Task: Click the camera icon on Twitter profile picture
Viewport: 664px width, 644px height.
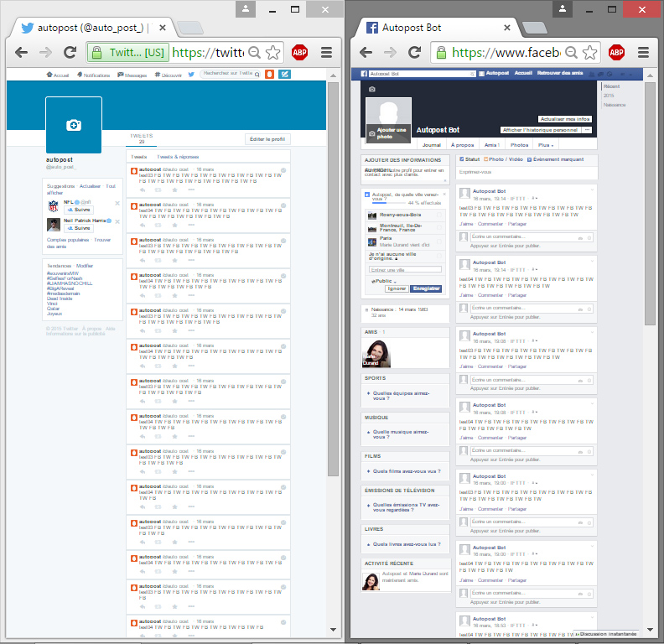Action: click(x=74, y=125)
